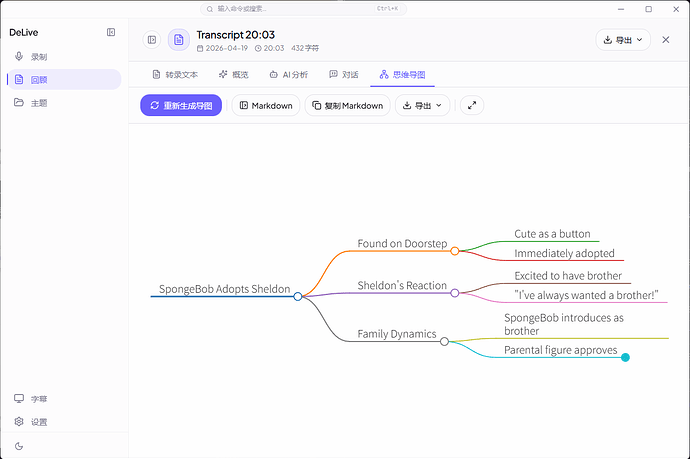The height and width of the screenshot is (459, 690).
Task: Open the mind map toolbar 导出 dropdown
Action: tap(422, 106)
